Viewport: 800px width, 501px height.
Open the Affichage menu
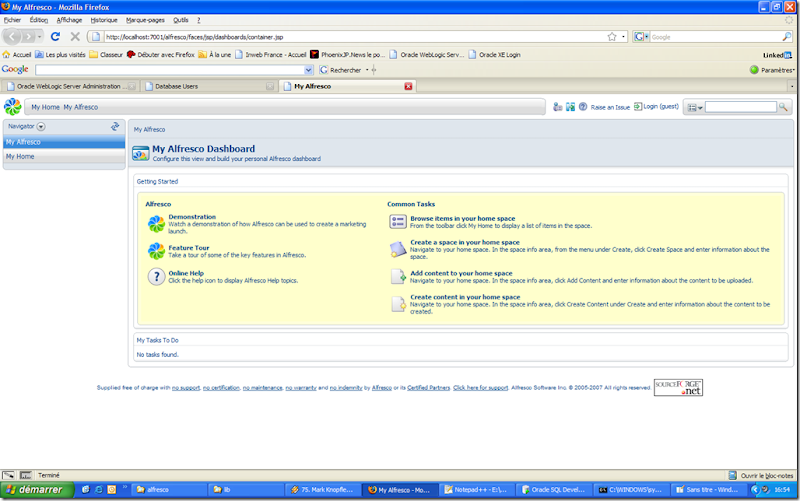[69, 20]
